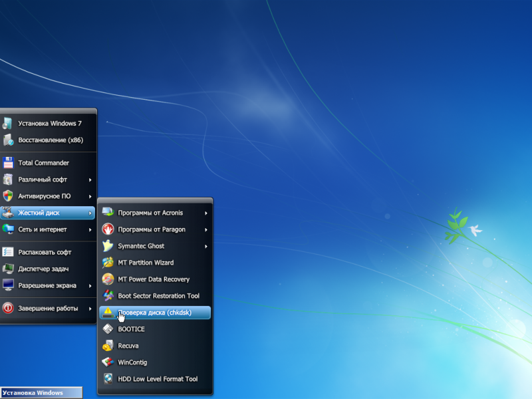Click the Жесткий диск label
The image size is (532, 399).
tap(39, 213)
